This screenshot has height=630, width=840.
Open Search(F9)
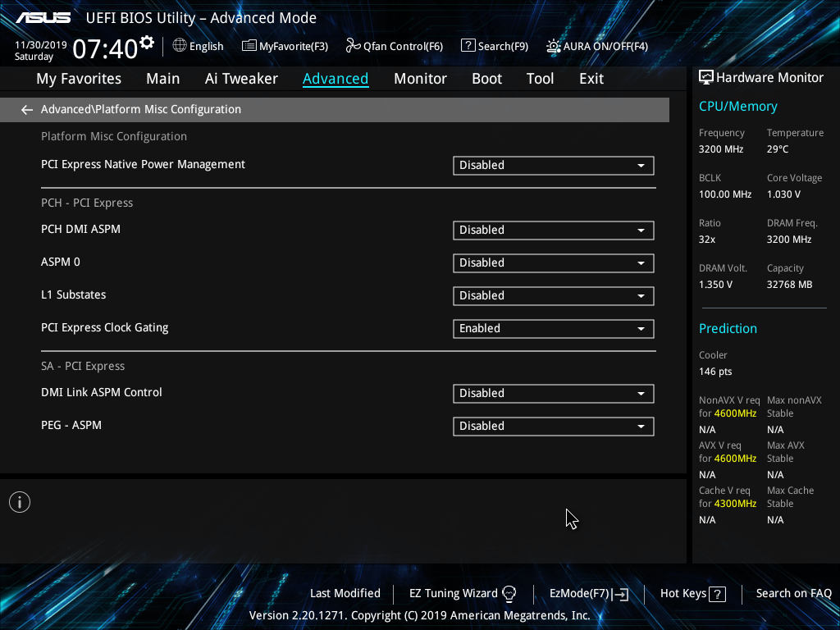(x=495, y=46)
